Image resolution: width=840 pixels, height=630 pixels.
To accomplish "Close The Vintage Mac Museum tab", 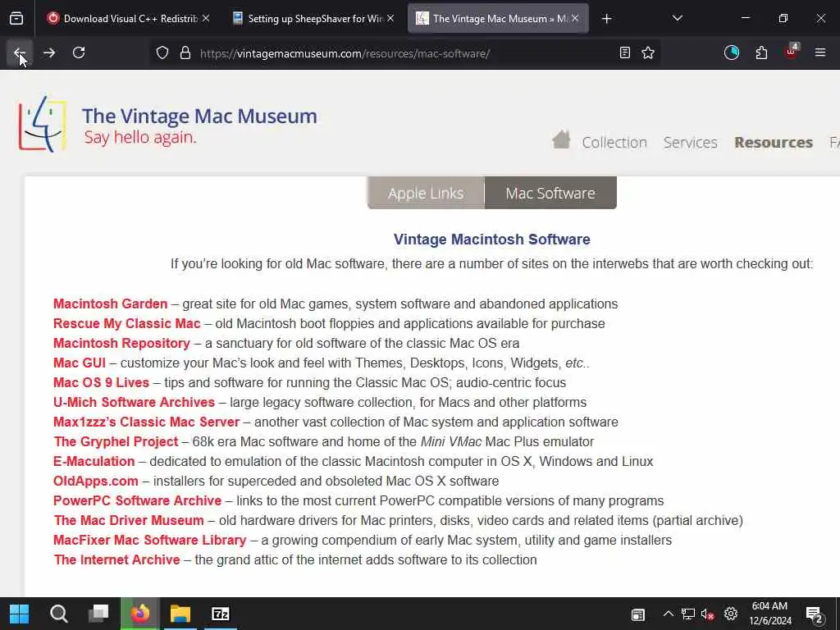I will click(x=575, y=18).
